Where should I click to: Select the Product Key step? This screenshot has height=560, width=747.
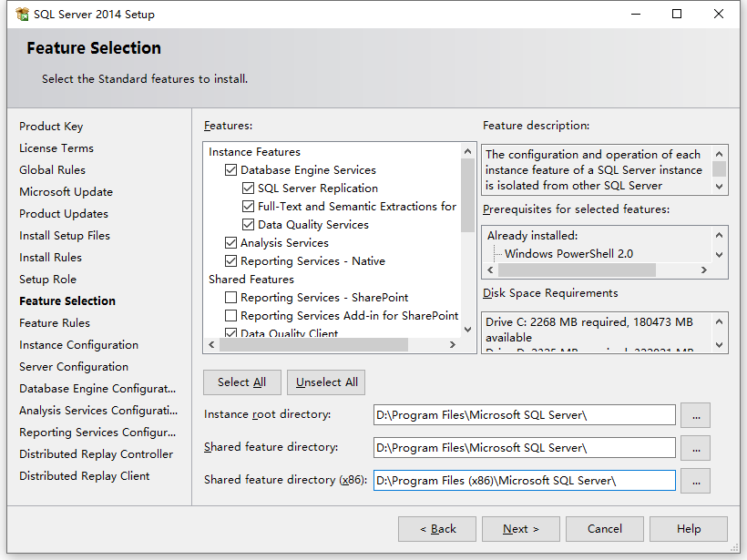click(51, 127)
